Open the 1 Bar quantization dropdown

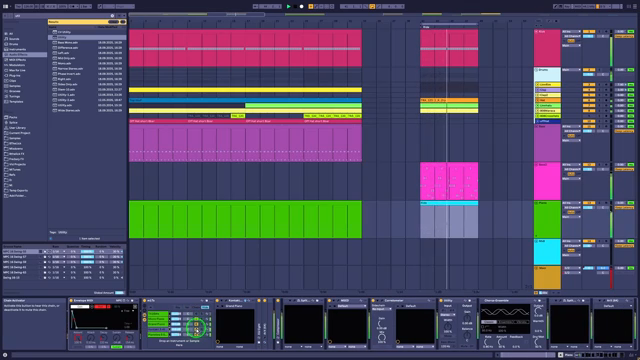[x=85, y=7]
